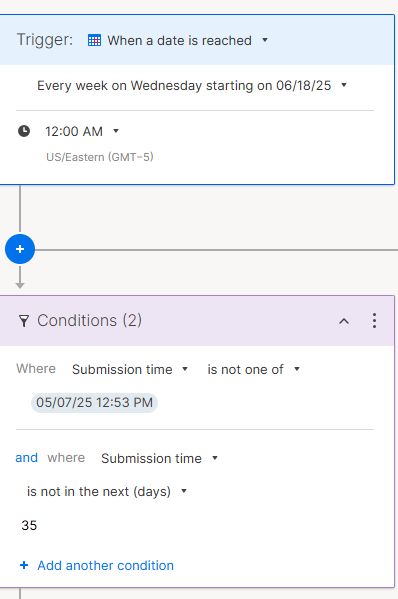
Task: Open the Conditions three-dot options menu
Action: 374,321
